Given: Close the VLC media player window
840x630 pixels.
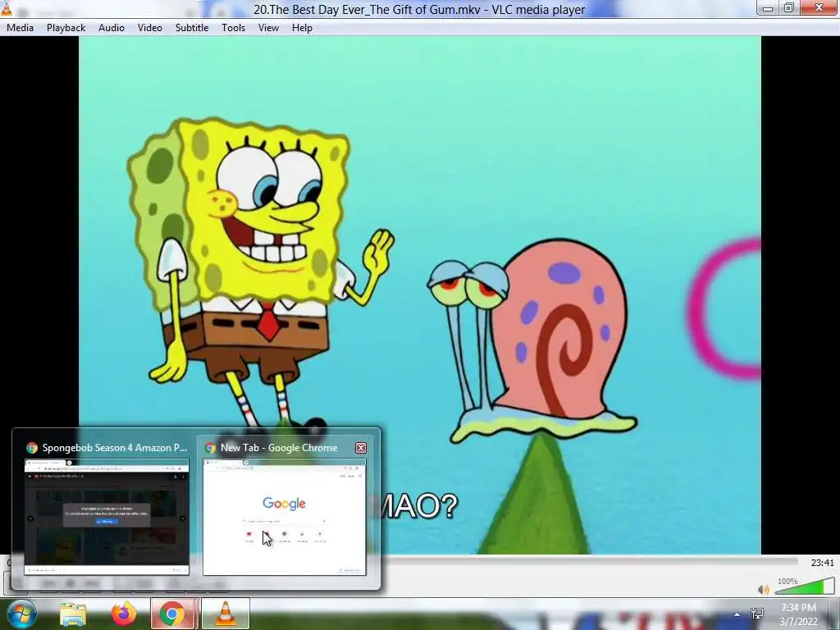Looking at the screenshot, I should click(819, 7).
